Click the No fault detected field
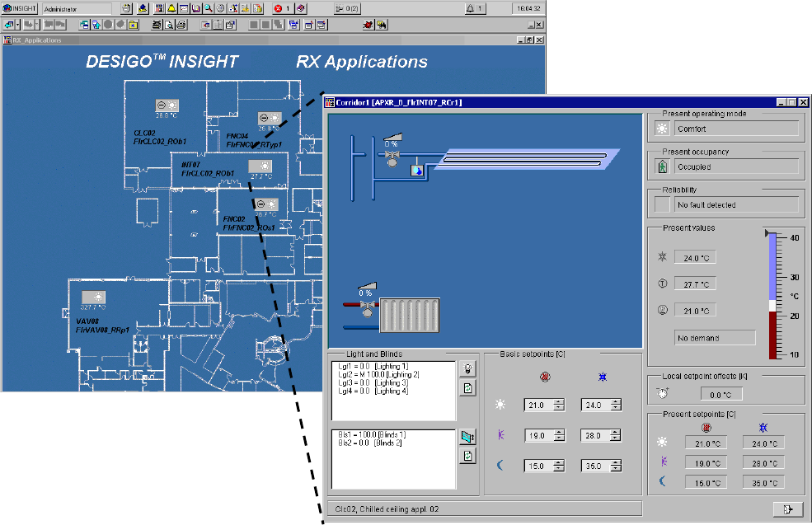The image size is (812, 525). coord(736,205)
